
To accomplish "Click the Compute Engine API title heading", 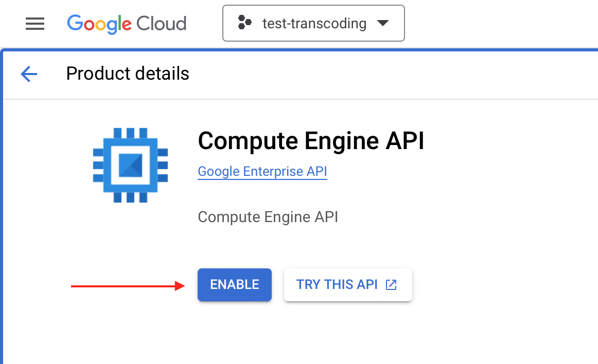I will point(311,141).
